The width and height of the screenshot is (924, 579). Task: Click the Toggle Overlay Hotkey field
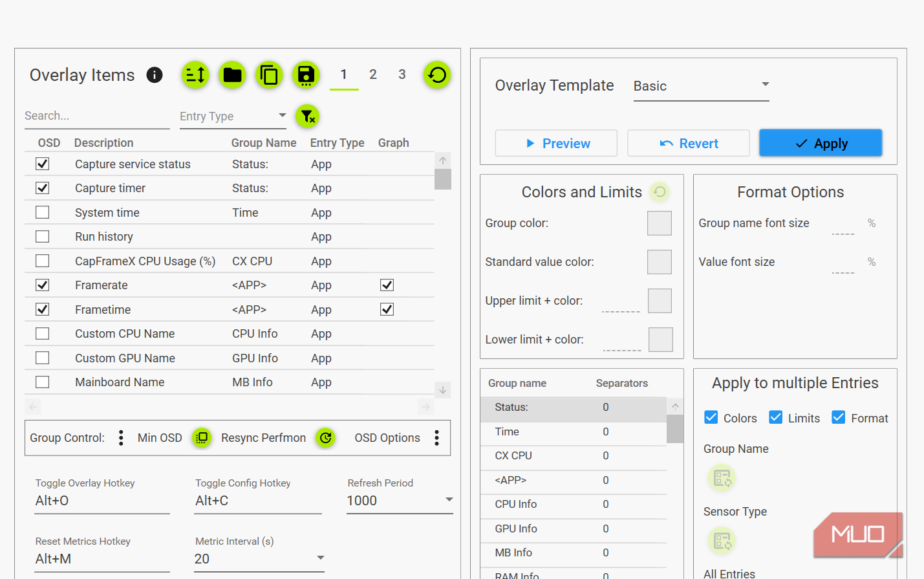point(103,501)
